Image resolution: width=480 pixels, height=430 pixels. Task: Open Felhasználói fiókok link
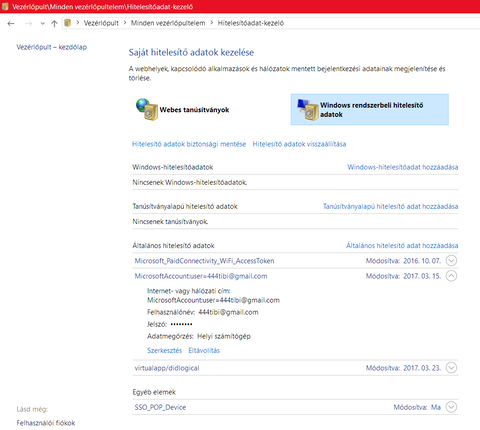[x=46, y=423]
